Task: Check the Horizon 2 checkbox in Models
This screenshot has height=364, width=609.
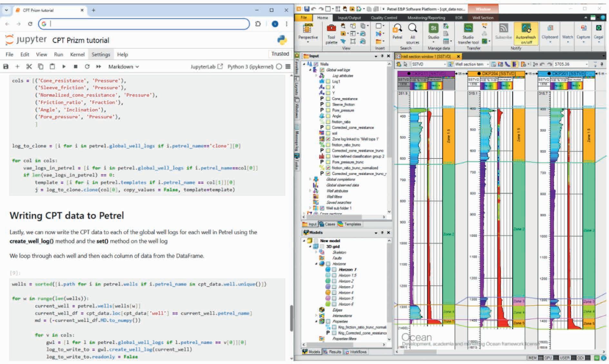Action: tap(334, 281)
